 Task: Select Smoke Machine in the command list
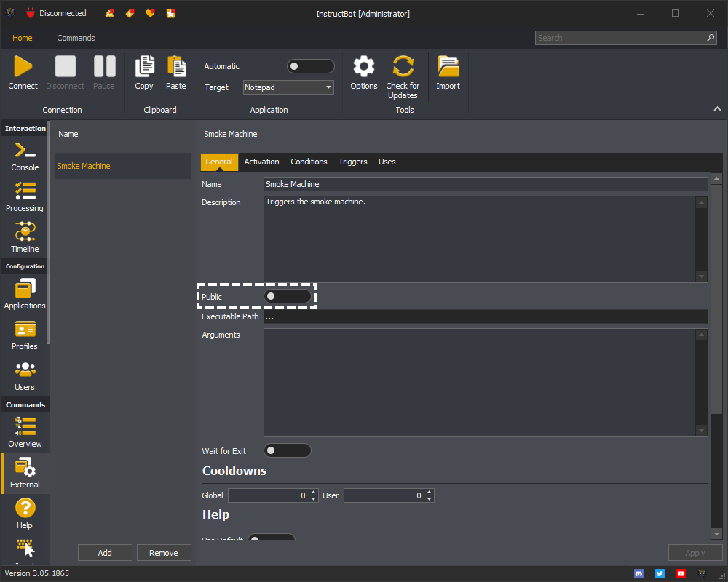click(x=123, y=166)
